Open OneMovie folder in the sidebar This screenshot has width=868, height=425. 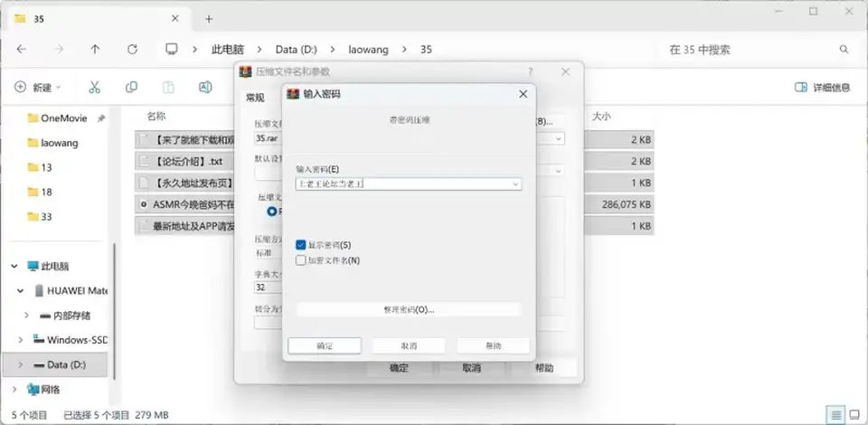pos(63,118)
